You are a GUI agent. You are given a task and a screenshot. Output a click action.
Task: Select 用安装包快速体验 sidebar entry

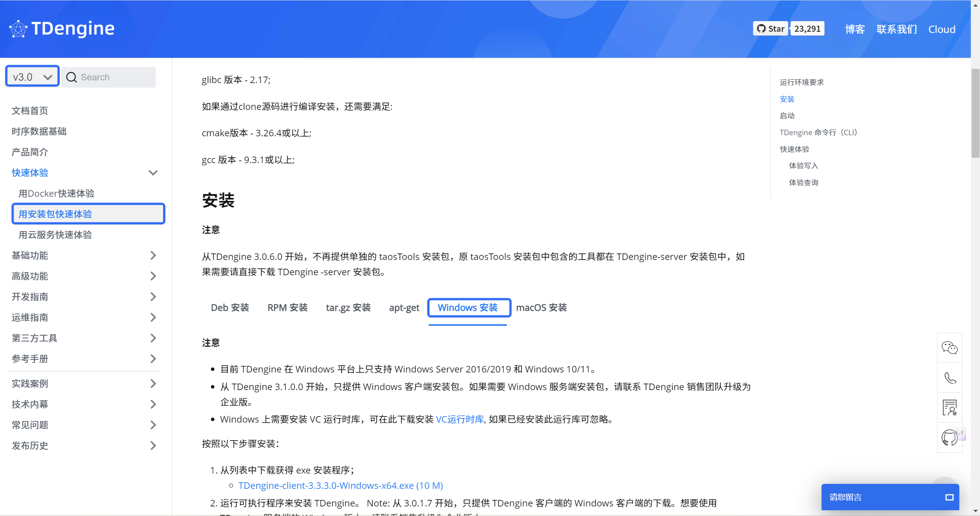[88, 214]
